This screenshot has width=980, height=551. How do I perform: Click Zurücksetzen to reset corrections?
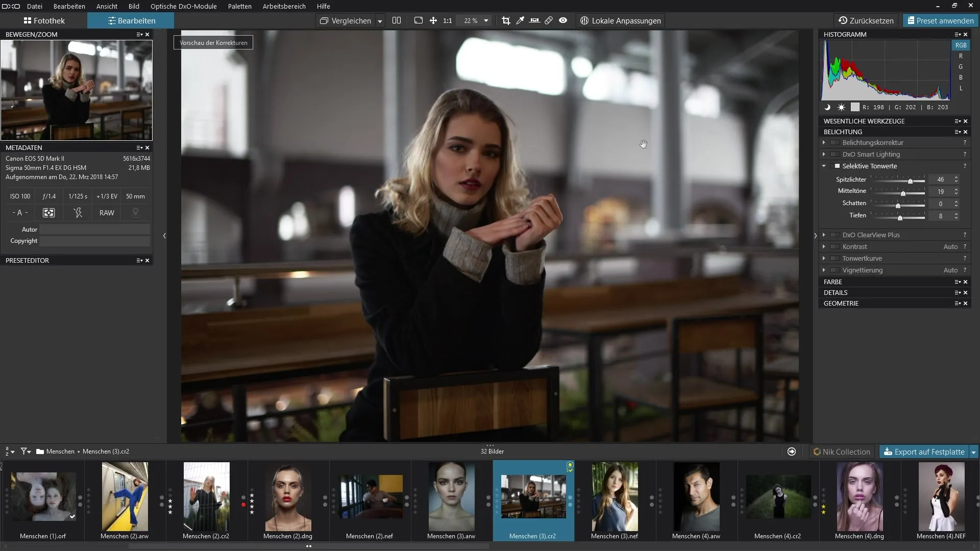click(866, 20)
